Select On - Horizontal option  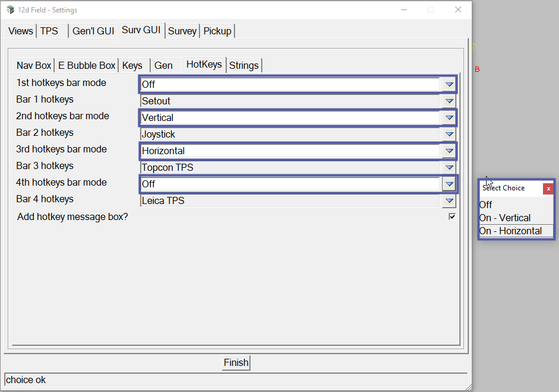coord(510,231)
